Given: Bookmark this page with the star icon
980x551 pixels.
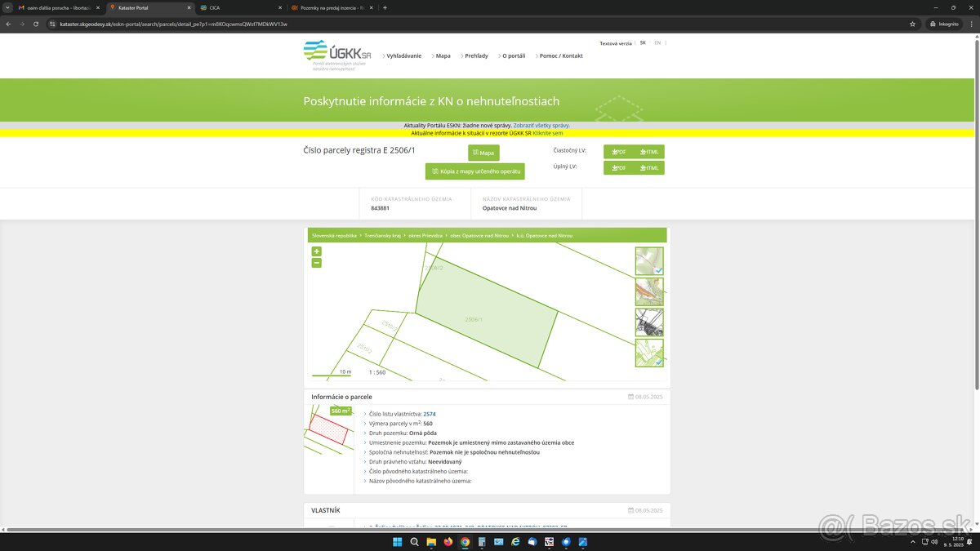Looking at the screenshot, I should point(912,24).
